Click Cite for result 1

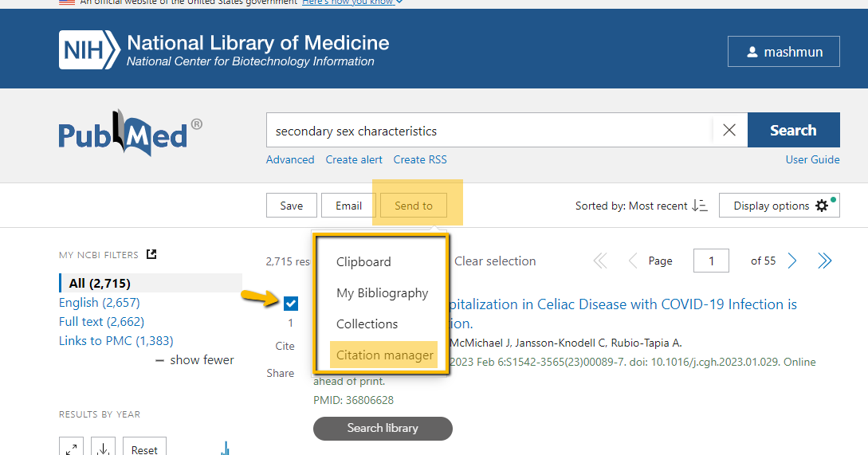coord(285,346)
